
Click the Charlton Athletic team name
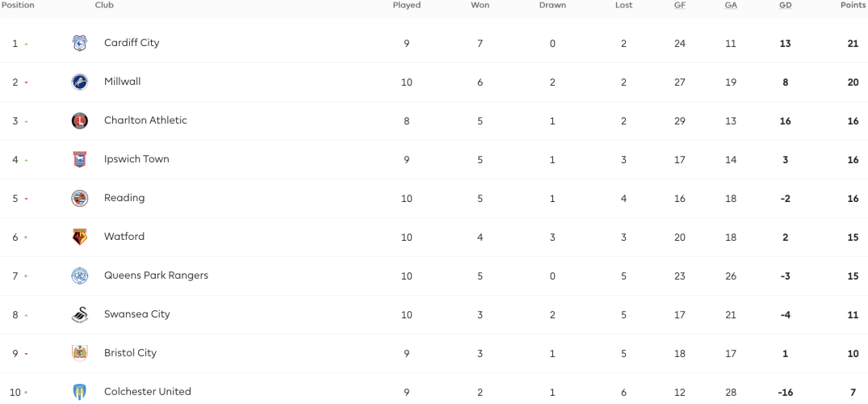click(x=145, y=120)
